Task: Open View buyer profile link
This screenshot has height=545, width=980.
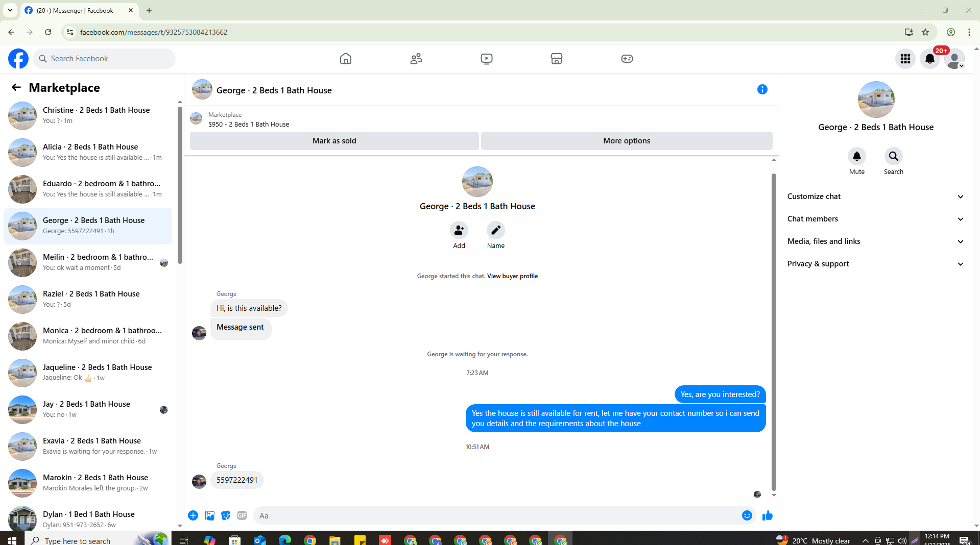Action: pyautogui.click(x=512, y=276)
